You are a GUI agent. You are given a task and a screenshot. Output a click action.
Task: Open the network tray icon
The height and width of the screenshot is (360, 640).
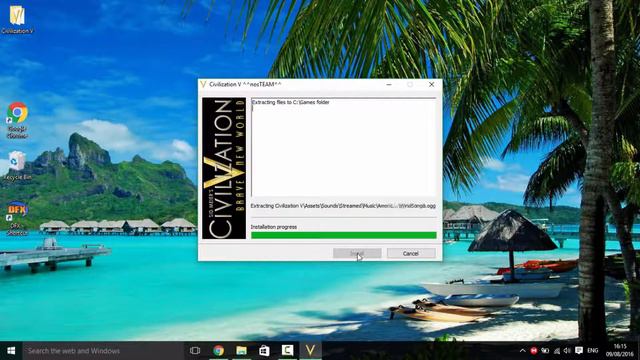(x=557, y=351)
